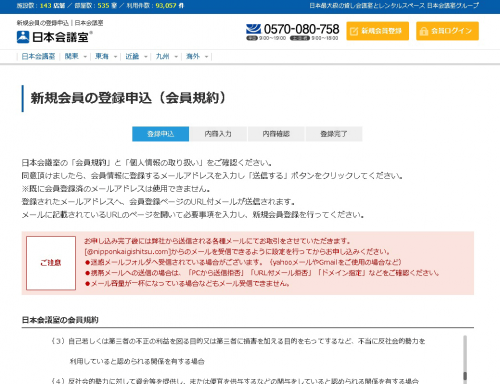
Task: Click the 日本会議室 logo icon
Action: click(23, 37)
